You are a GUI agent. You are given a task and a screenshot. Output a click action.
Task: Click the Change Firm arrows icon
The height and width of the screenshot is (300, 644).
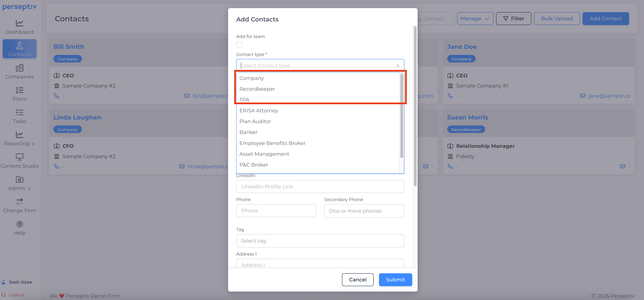click(19, 202)
